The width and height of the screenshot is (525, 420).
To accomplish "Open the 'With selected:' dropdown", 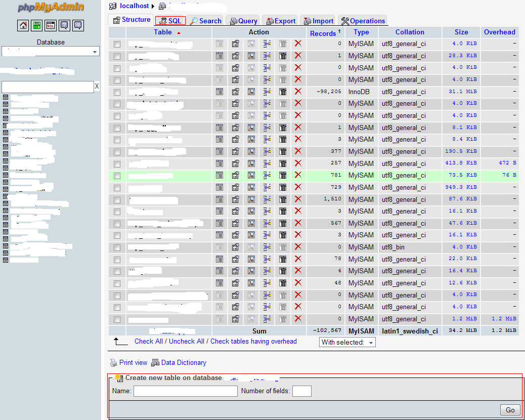I will pos(347,343).
